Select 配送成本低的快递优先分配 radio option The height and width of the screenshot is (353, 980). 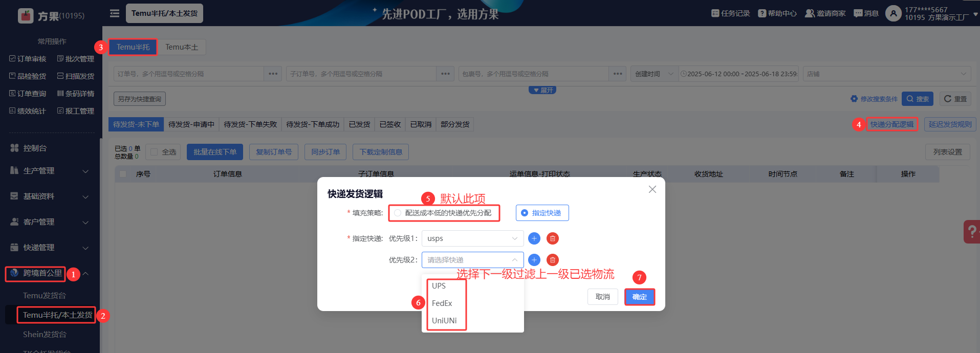point(398,213)
